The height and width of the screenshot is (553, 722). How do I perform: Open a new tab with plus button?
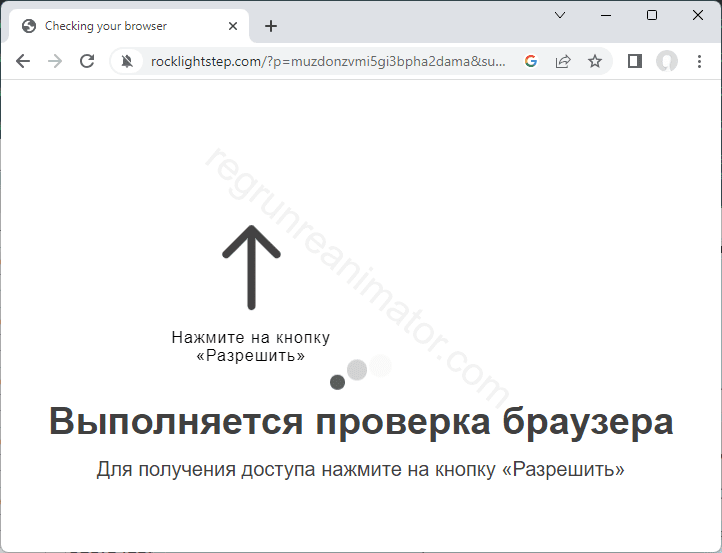(x=271, y=26)
